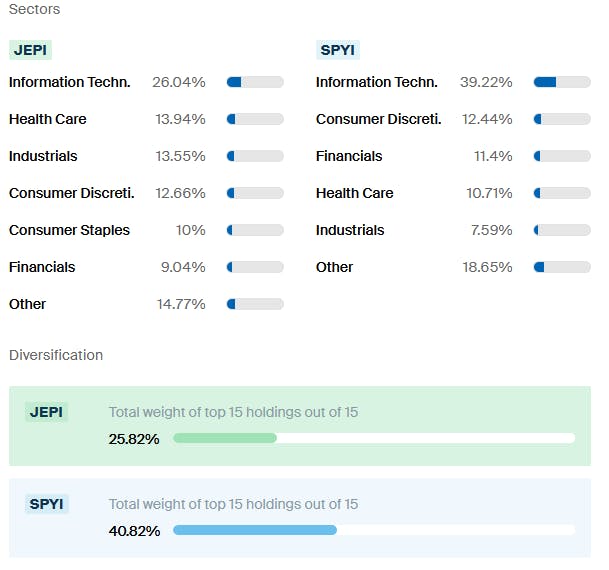
Task: Click SPYI Industrials 7.59% bar
Action: click(x=562, y=230)
